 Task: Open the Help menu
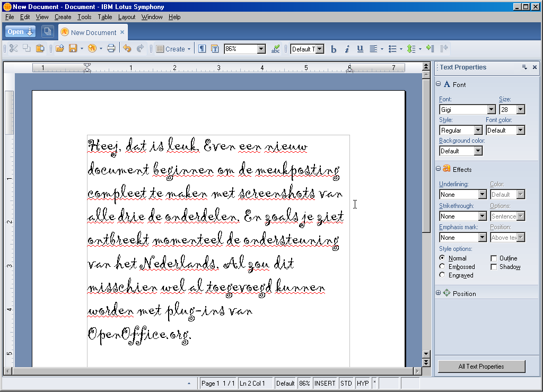[174, 17]
